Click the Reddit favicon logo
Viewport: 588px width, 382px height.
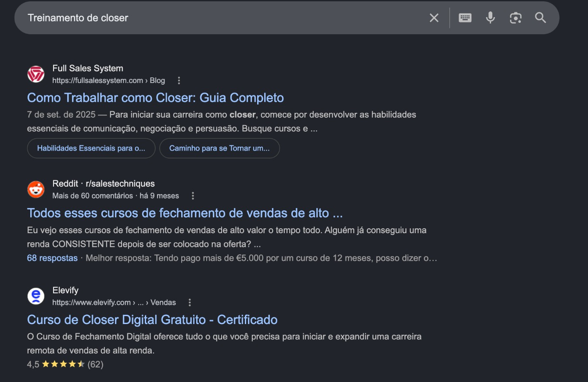point(36,189)
